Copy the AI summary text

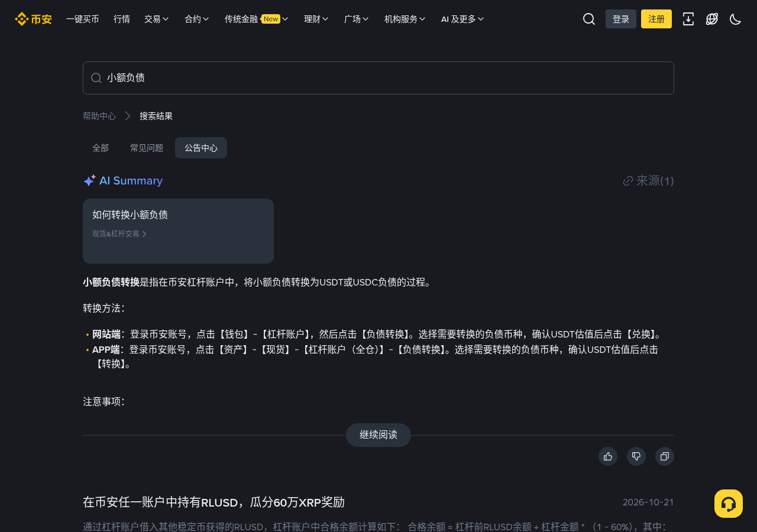pos(665,456)
